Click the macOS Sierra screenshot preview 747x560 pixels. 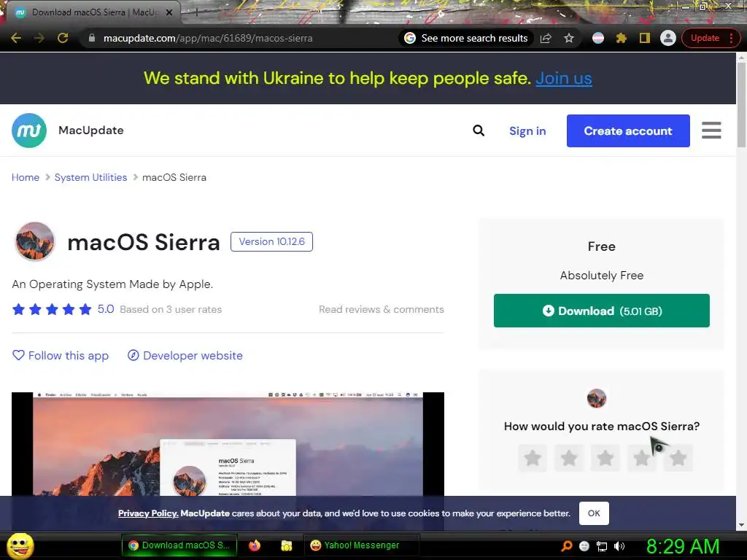point(228,444)
